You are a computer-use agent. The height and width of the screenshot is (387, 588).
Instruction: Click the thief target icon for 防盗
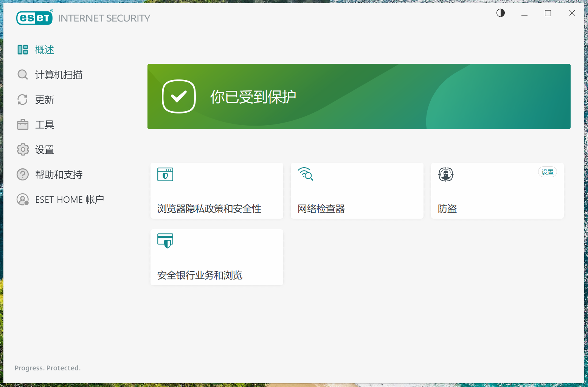click(446, 174)
